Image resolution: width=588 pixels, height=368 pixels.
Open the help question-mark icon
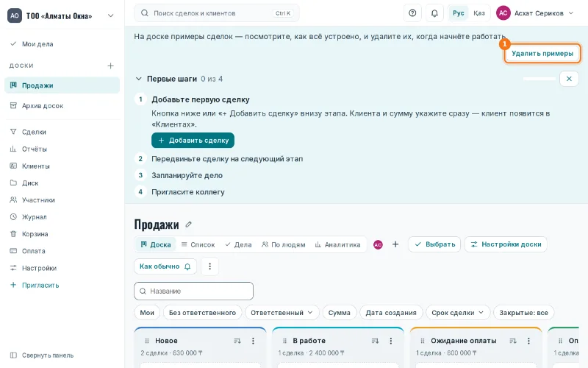pyautogui.click(x=412, y=13)
